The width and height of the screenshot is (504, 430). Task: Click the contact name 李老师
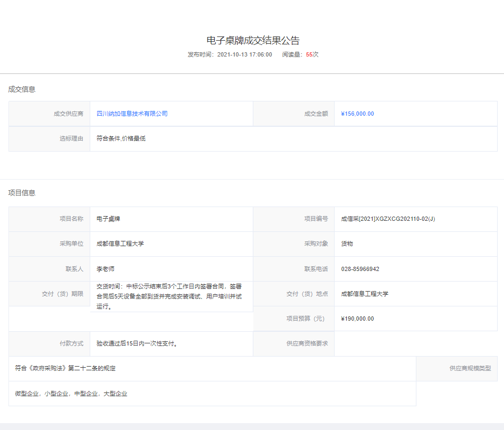pos(105,269)
